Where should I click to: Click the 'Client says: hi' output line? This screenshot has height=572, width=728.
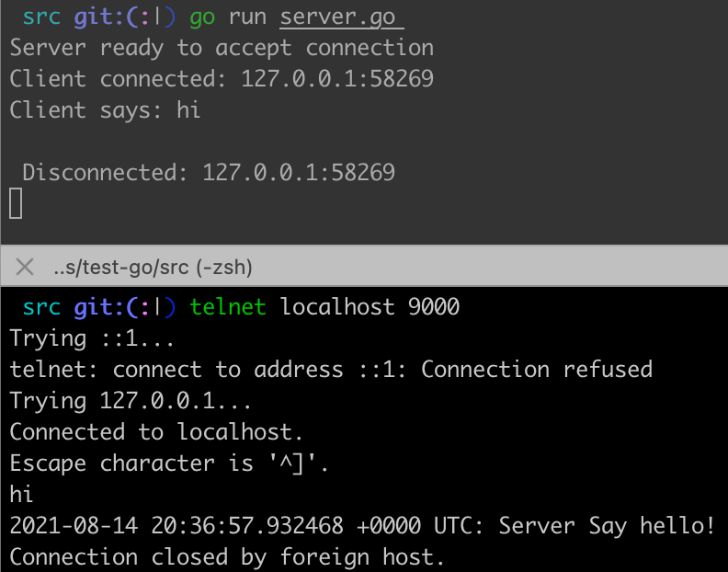(105, 110)
